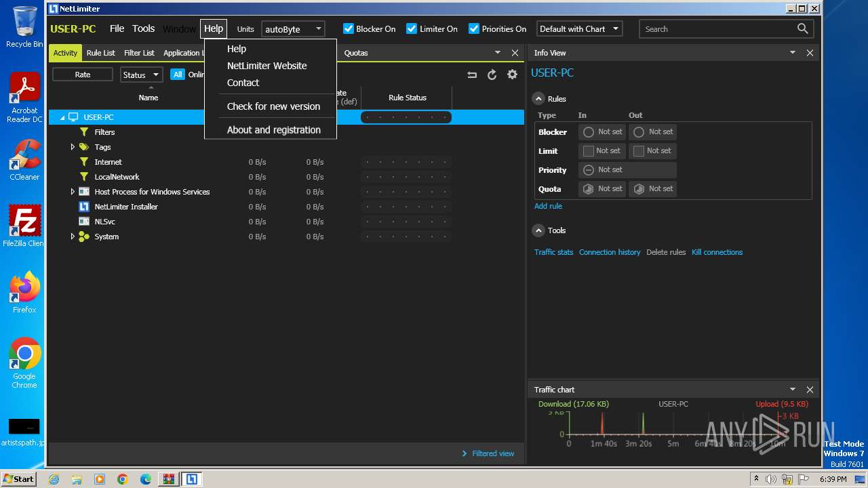
Task: Open FileZilla Client desktop icon
Action: tap(24, 226)
